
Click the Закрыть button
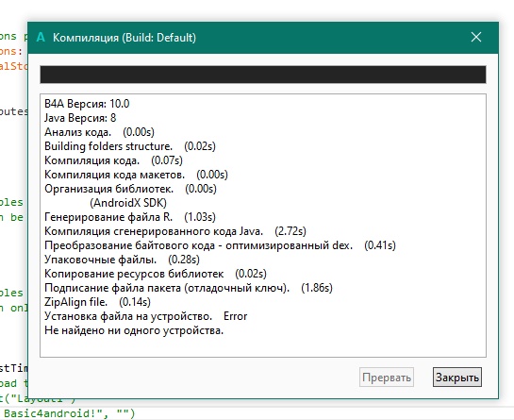pyautogui.click(x=457, y=377)
